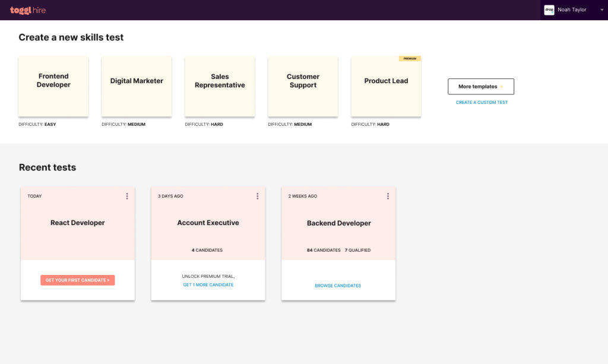Open Backend Developer card three-dot menu
This screenshot has height=364, width=608.
pyautogui.click(x=388, y=196)
